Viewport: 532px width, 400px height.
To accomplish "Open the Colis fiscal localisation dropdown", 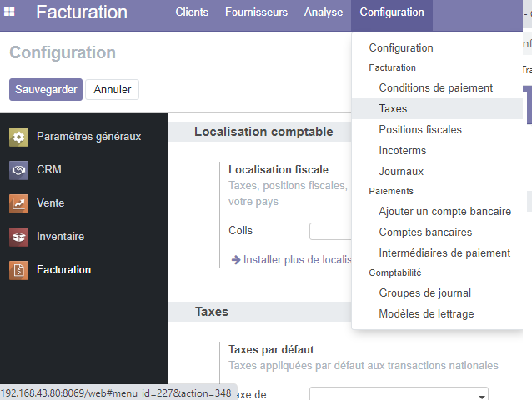I will [330, 231].
